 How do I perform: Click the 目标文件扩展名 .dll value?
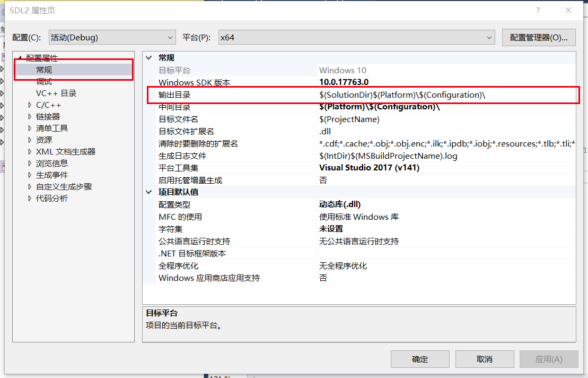(x=324, y=131)
